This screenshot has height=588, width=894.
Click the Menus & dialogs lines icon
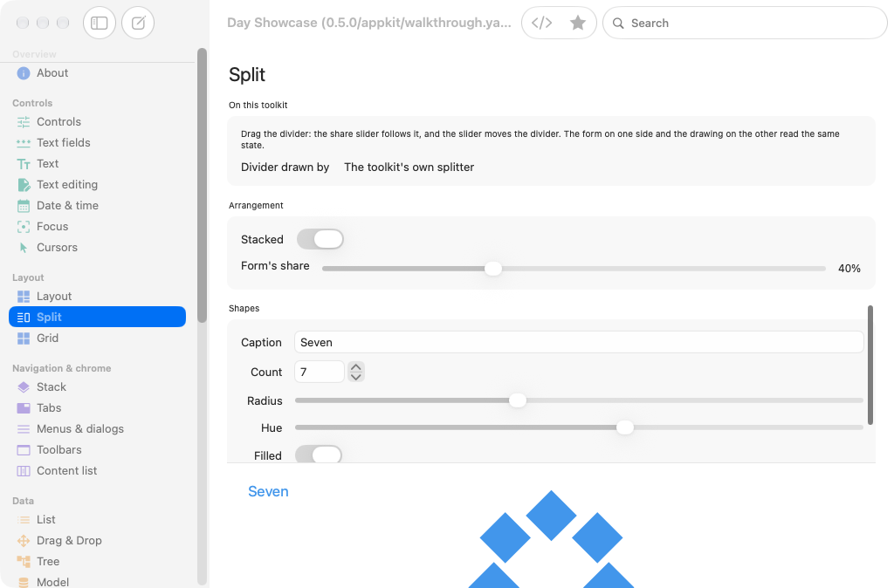[x=24, y=429]
